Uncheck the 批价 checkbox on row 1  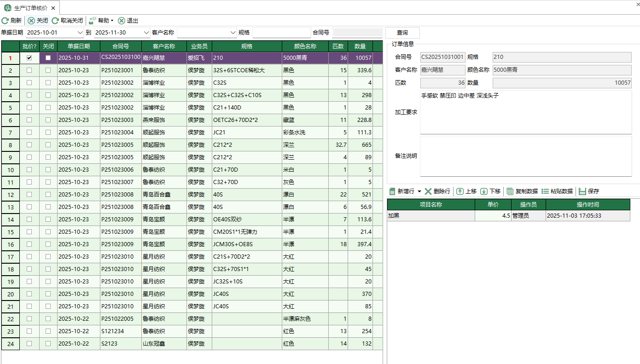click(29, 58)
